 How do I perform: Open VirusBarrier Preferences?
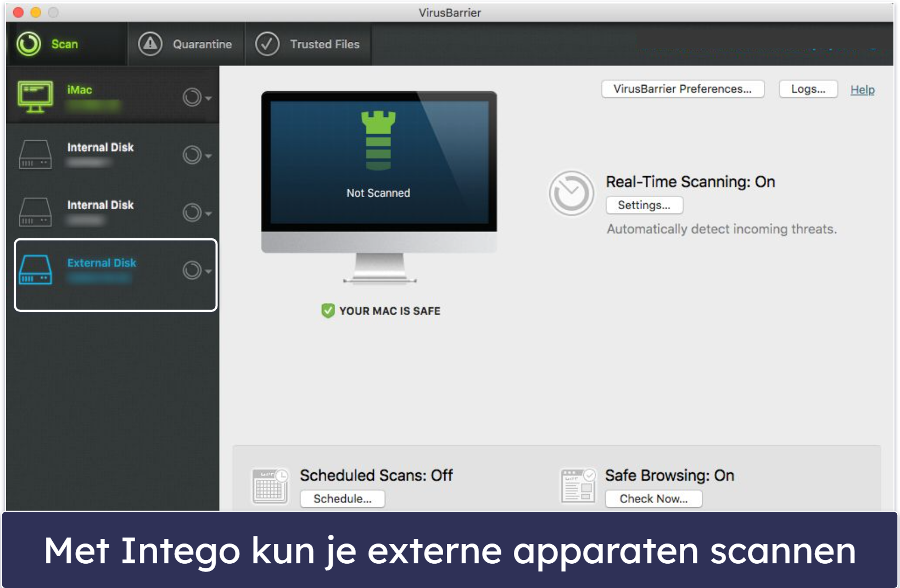coord(683,89)
